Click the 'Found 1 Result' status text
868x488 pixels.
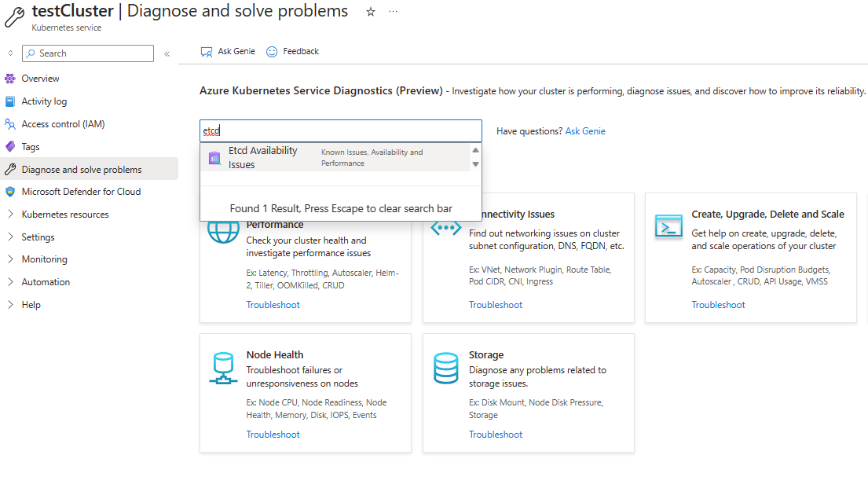point(341,209)
